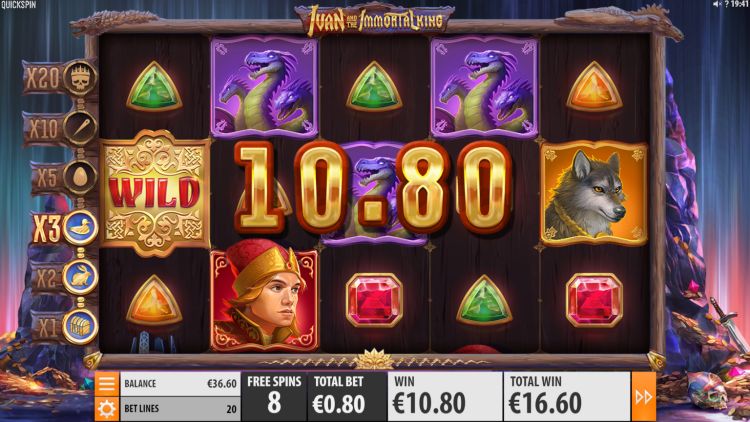
Task: Click the wolf symbol on reel five
Action: point(594,194)
